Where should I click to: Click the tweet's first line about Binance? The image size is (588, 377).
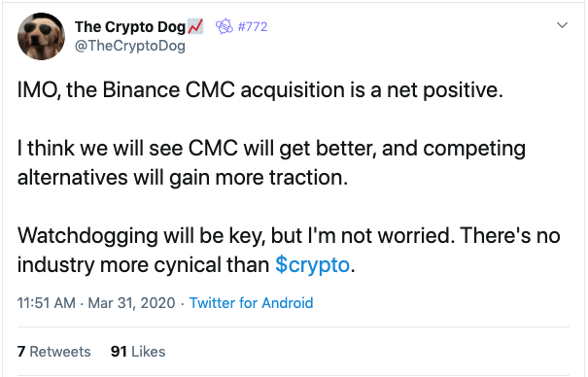click(259, 90)
